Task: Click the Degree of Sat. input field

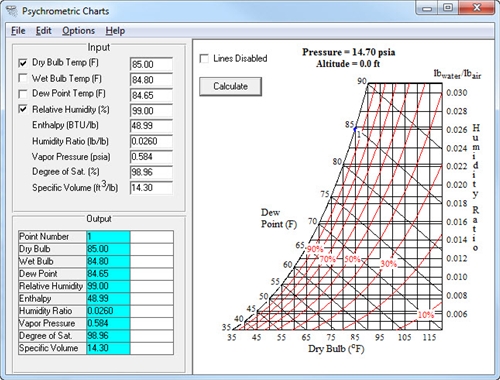Action: coord(151,172)
